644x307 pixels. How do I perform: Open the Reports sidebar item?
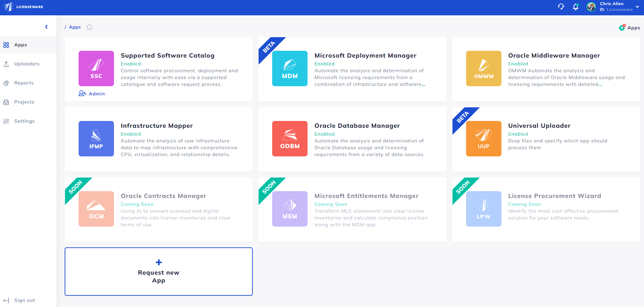[x=28, y=83]
